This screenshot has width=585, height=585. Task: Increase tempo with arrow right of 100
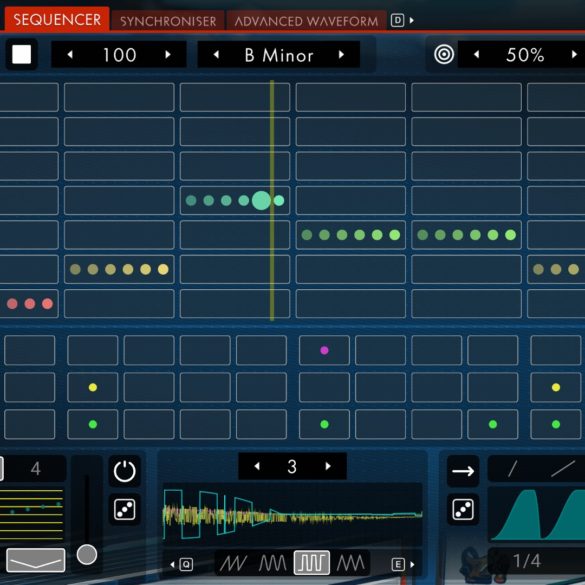click(168, 55)
